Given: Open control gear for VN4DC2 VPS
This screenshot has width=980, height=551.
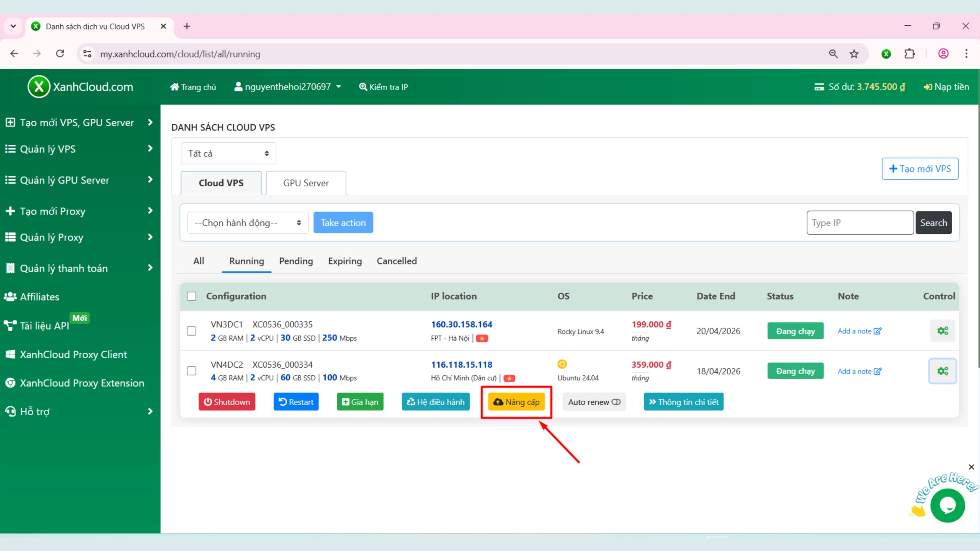Looking at the screenshot, I should click(942, 371).
